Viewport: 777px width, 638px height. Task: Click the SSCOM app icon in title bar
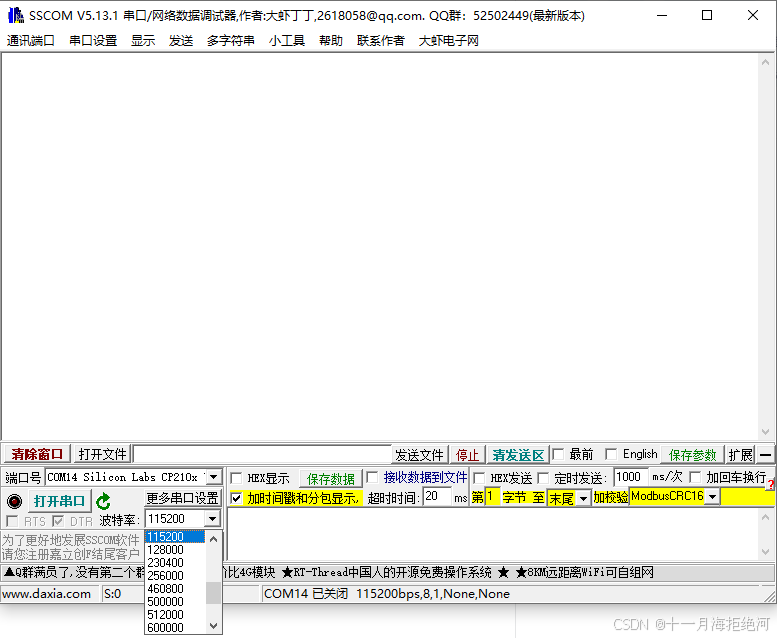coord(16,15)
